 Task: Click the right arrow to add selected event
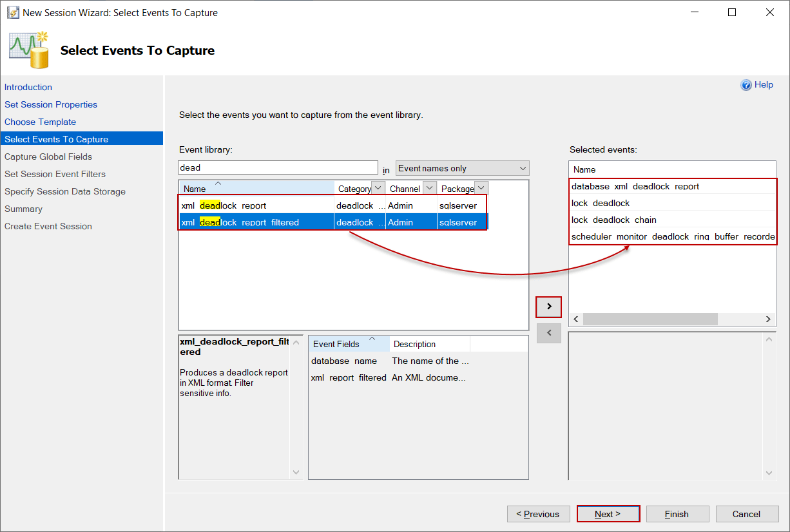pyautogui.click(x=548, y=307)
